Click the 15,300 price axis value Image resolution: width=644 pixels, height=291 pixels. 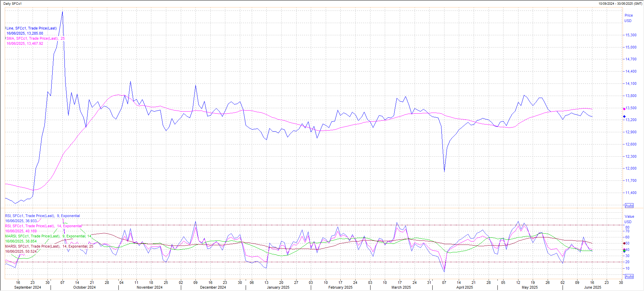[631, 35]
